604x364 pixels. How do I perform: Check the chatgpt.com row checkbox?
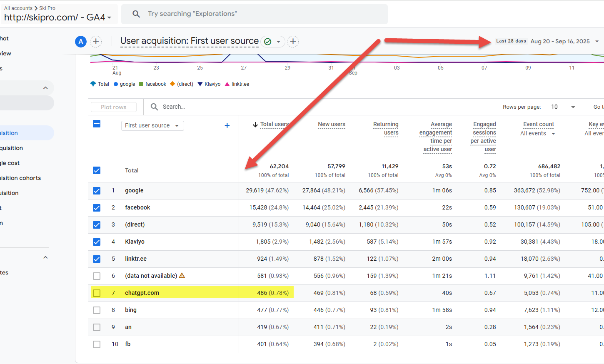click(97, 293)
